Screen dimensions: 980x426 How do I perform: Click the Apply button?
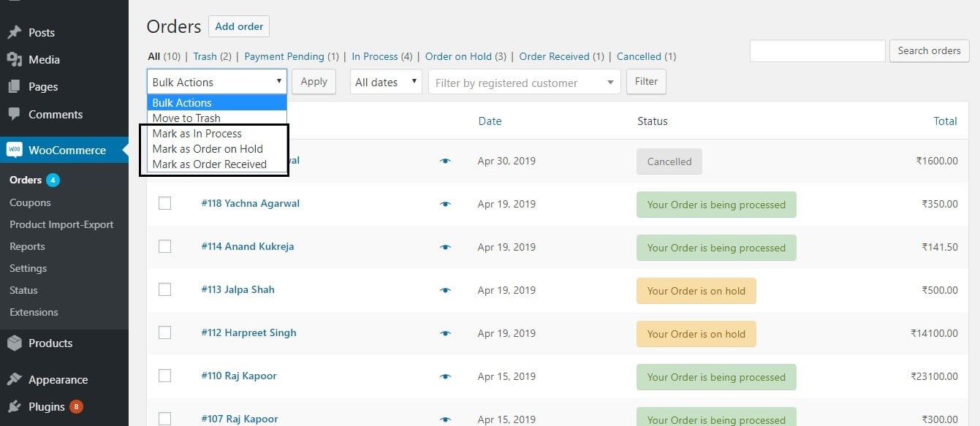[x=314, y=82]
